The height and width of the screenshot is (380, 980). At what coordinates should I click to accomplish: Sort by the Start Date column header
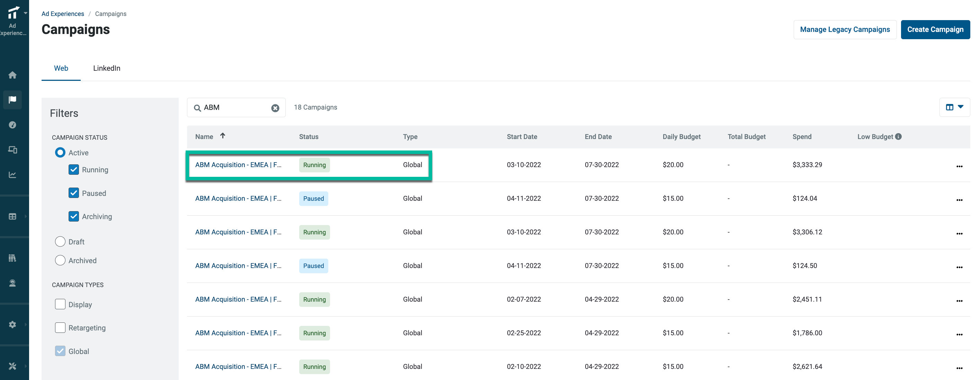tap(522, 137)
